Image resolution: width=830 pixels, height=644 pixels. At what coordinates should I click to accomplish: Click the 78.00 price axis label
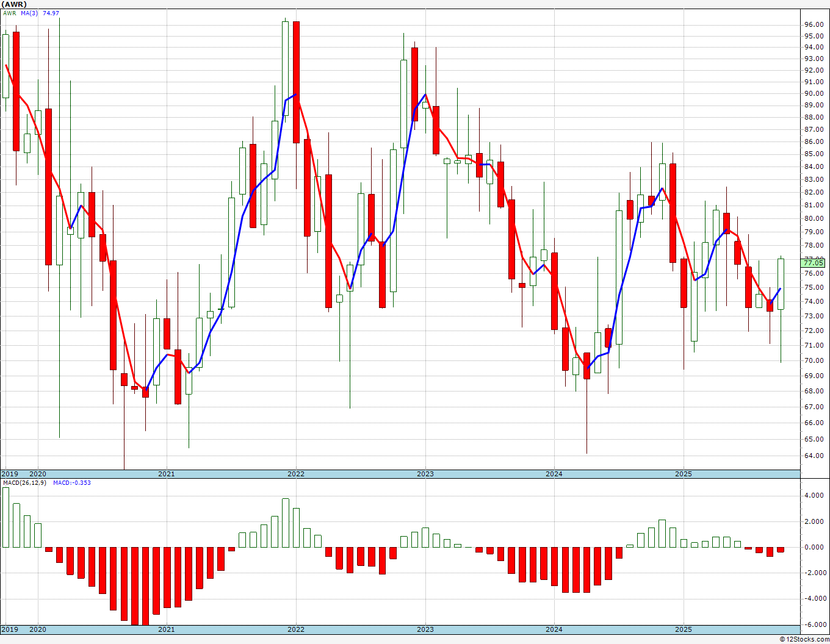tap(814, 245)
